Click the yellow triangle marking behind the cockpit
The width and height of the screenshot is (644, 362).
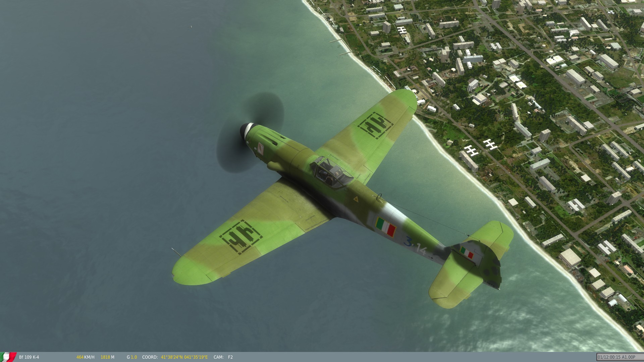(356, 199)
